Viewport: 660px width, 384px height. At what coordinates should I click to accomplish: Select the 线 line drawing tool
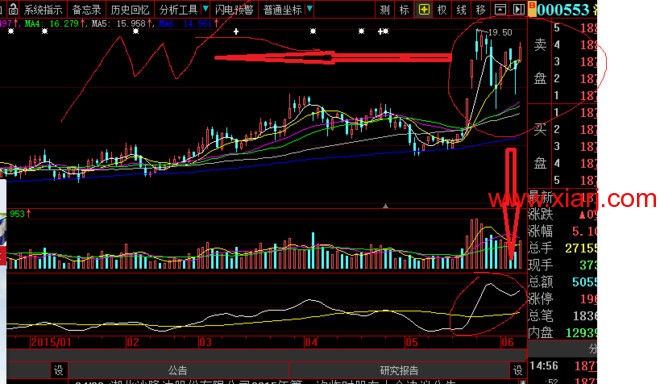click(x=462, y=9)
